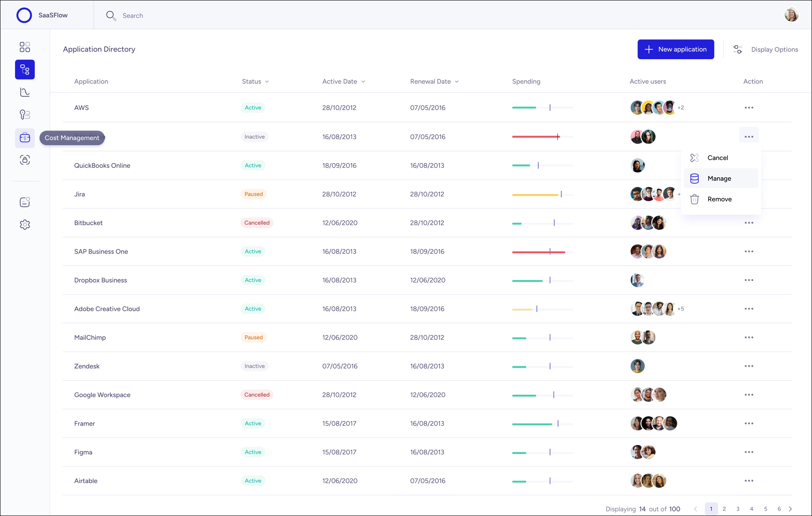Go to page 3 of pagination
This screenshot has height=516, width=812.
click(x=738, y=509)
